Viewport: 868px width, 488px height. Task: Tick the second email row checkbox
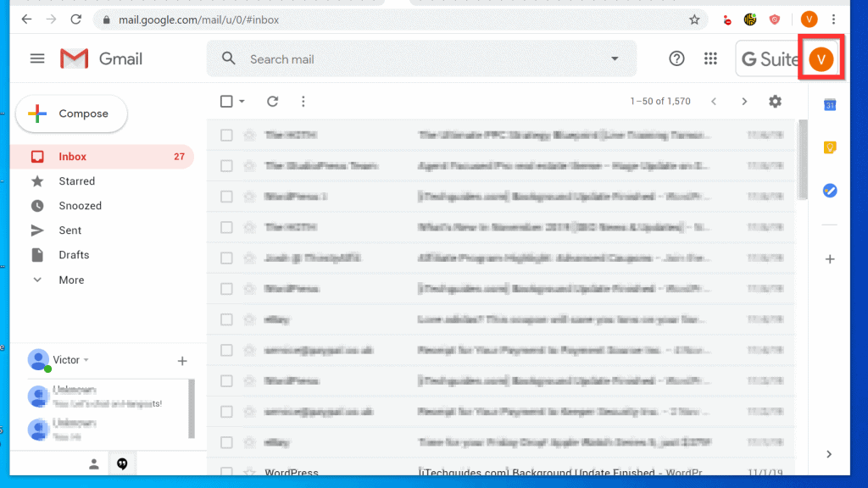coord(226,166)
